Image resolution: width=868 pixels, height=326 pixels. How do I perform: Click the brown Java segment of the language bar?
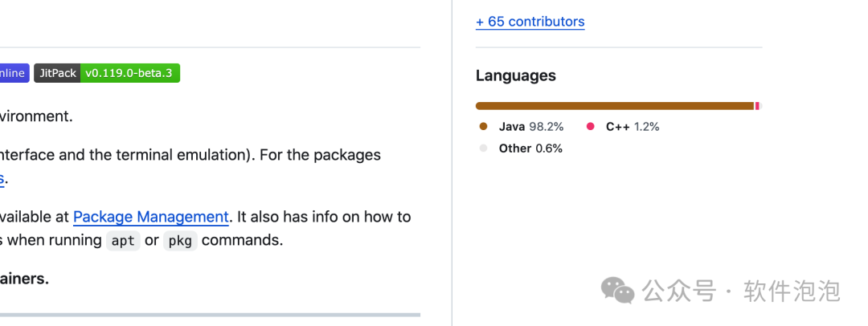pyautogui.click(x=615, y=106)
